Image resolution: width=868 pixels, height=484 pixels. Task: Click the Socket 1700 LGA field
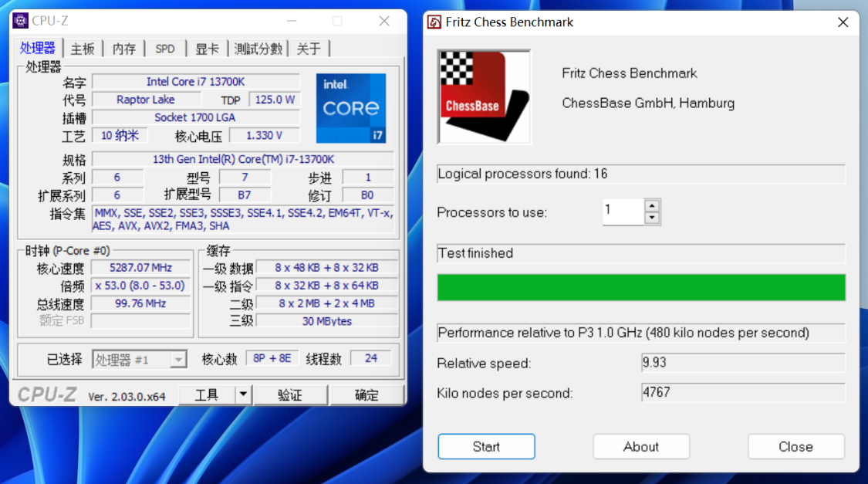click(x=195, y=117)
